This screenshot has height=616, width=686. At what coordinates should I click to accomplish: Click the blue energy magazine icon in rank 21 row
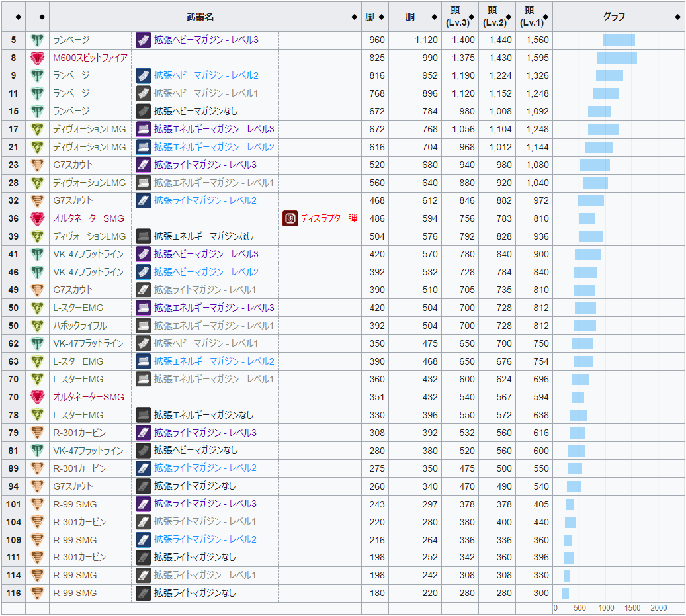[x=143, y=147]
